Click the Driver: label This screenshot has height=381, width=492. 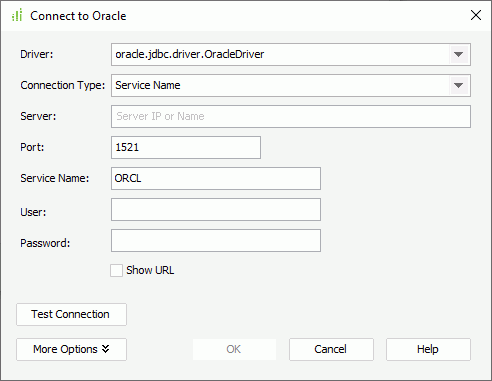[37, 54]
